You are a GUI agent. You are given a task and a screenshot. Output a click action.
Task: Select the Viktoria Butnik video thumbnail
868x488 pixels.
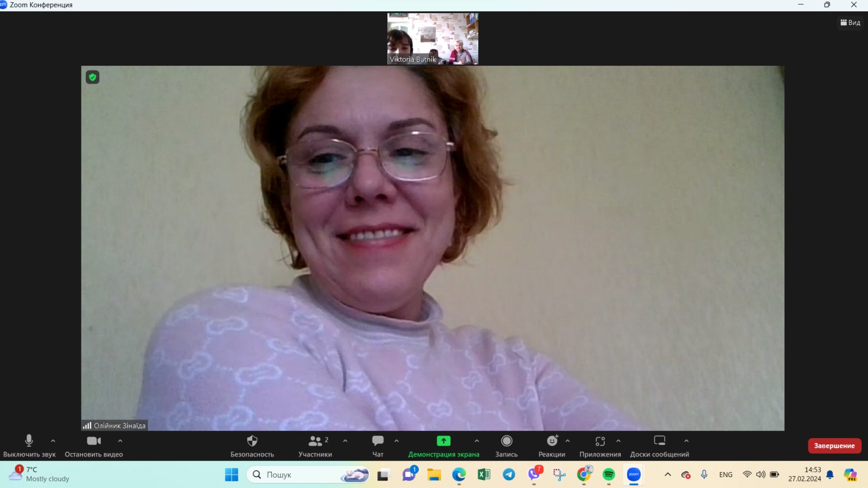[433, 39]
